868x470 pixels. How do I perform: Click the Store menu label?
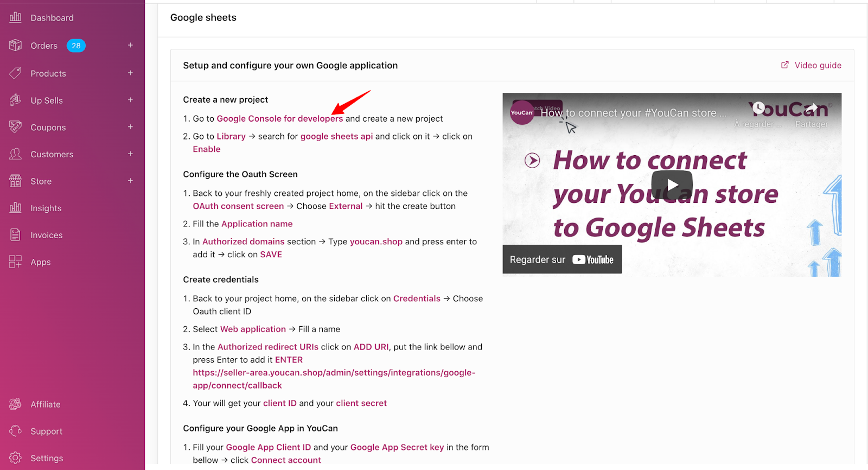click(x=41, y=181)
